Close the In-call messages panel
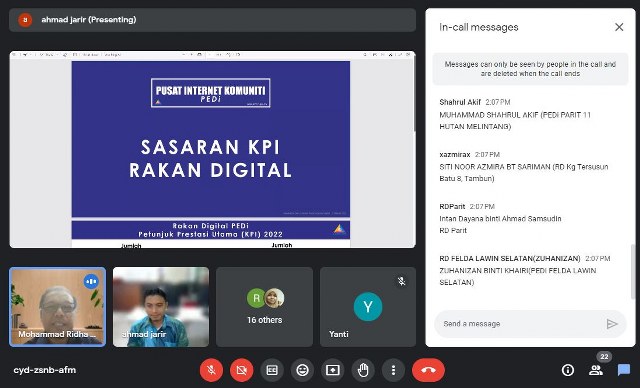The width and height of the screenshot is (640, 388). click(619, 27)
